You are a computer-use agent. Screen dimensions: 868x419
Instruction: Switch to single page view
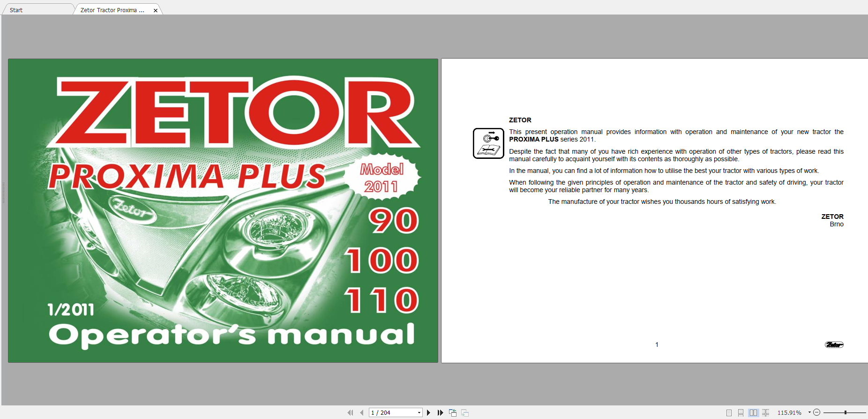729,412
